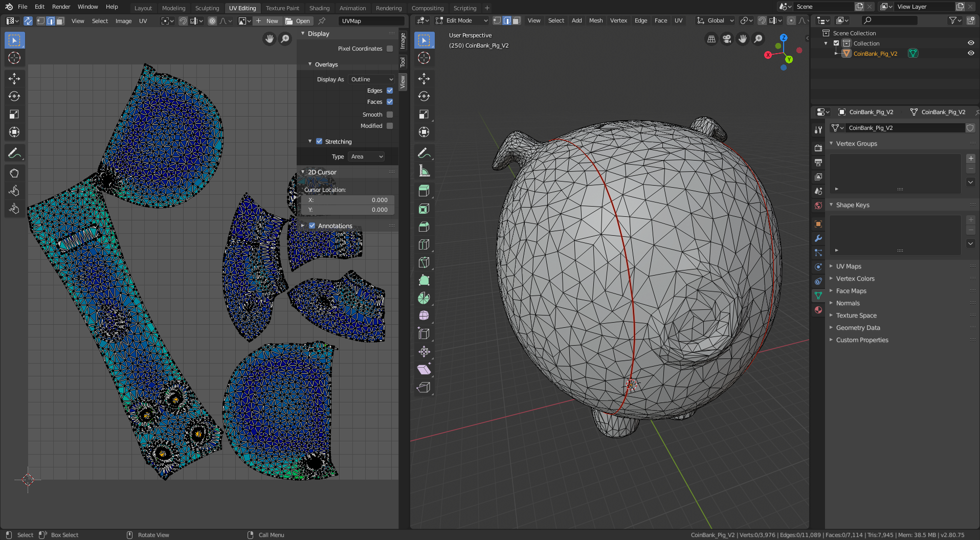Image resolution: width=980 pixels, height=540 pixels.
Task: Click the Open image button
Action: point(298,21)
